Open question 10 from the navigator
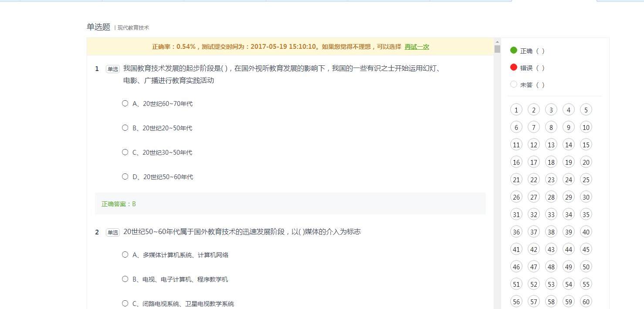Viewport: 644px width, 309px height. (586, 127)
